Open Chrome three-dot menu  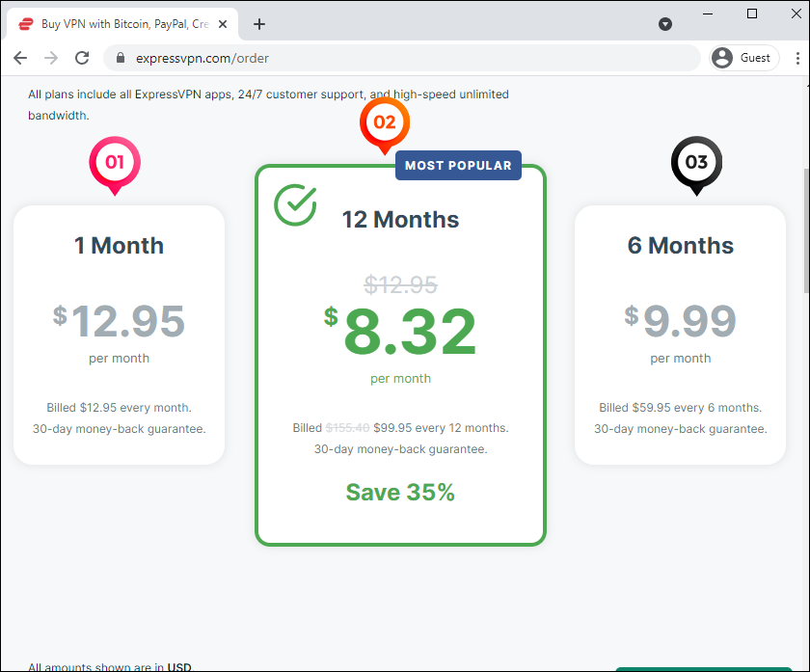tap(797, 58)
